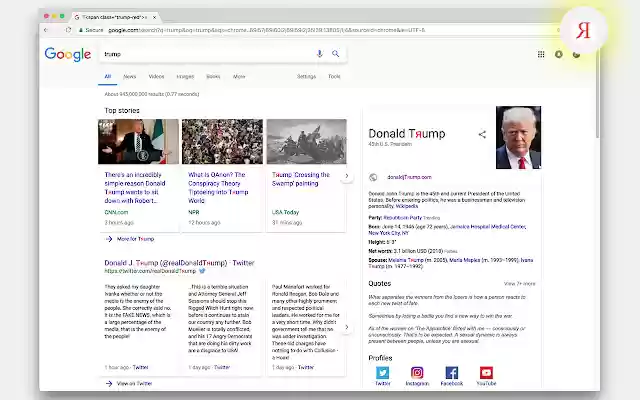Viewport: 640px width, 400px height.
Task: Share the Donald Trump knowledge panel
Action: point(482,134)
